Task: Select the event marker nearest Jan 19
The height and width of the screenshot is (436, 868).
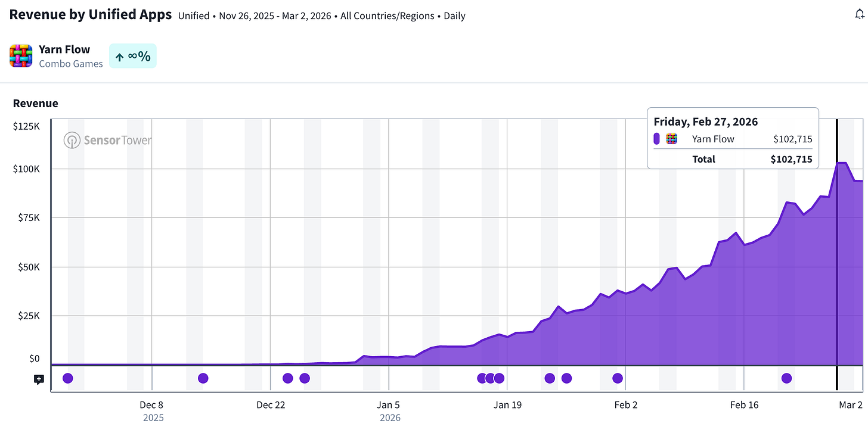Action: (499, 378)
